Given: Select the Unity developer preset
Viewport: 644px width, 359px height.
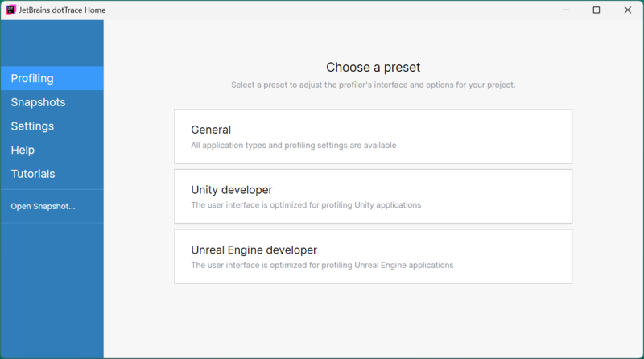Looking at the screenshot, I should pos(373,196).
